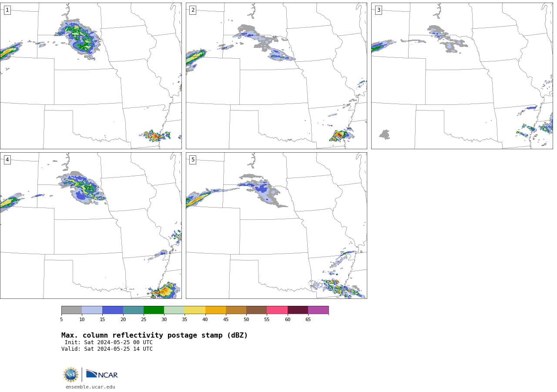Open ensemble member 4 reflectivity map
Image resolution: width=557 pixels, height=392 pixels.
(91, 225)
